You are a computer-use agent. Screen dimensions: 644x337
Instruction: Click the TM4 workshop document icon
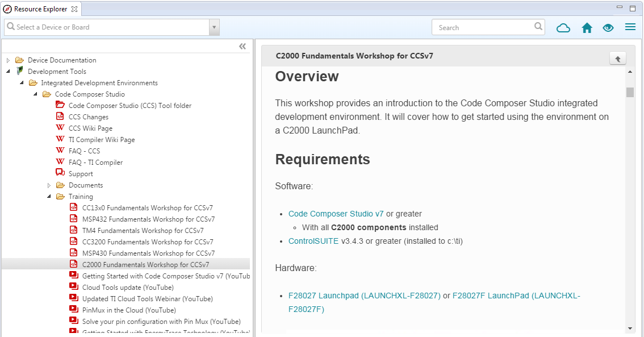[x=73, y=230]
